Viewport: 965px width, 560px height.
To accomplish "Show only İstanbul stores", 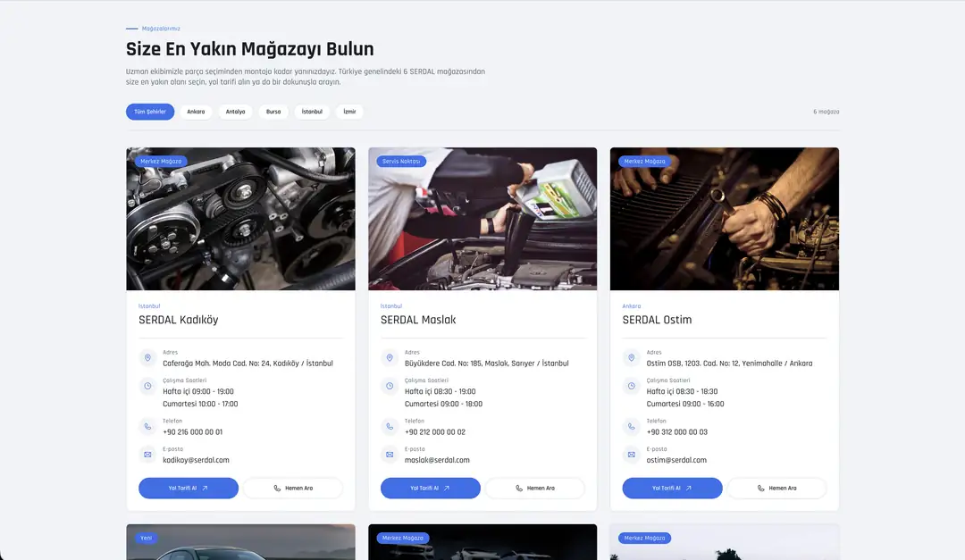I will pos(312,112).
